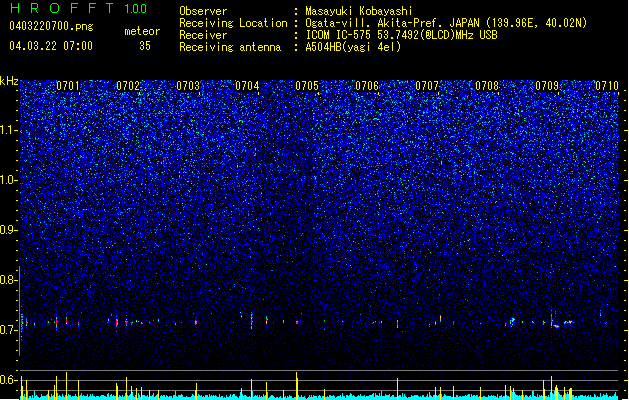Screen dimensions: 629x400
Task: Click the 'meteor' count label
Action: point(142,31)
